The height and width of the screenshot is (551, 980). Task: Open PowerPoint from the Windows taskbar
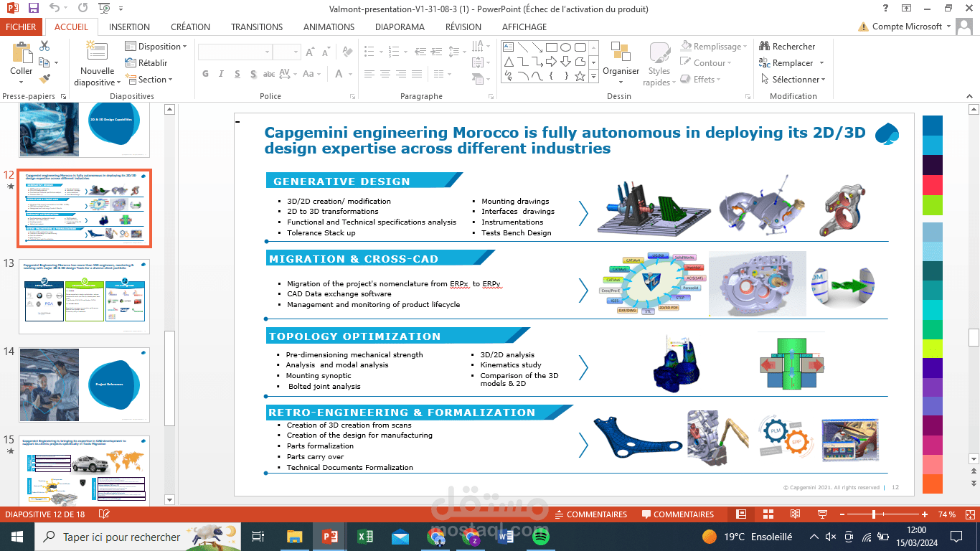pos(329,537)
